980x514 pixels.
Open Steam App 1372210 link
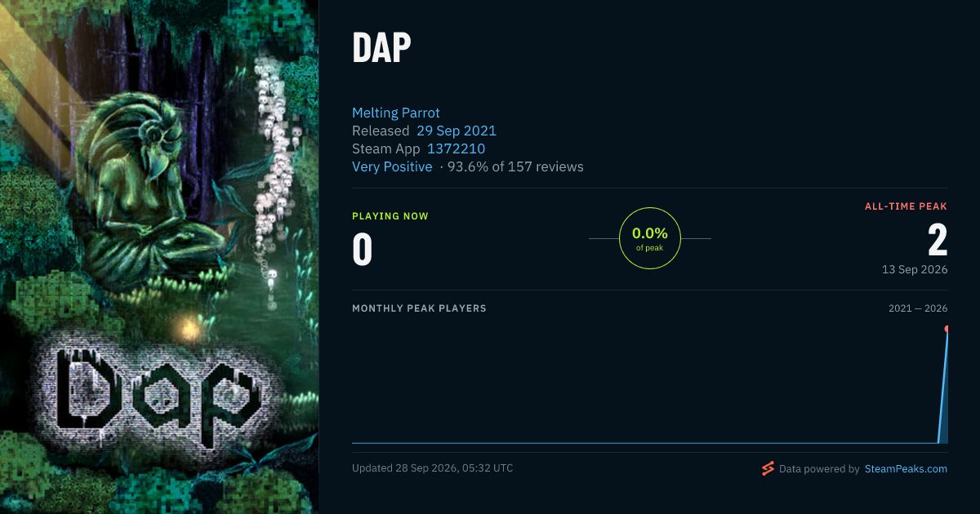456,148
